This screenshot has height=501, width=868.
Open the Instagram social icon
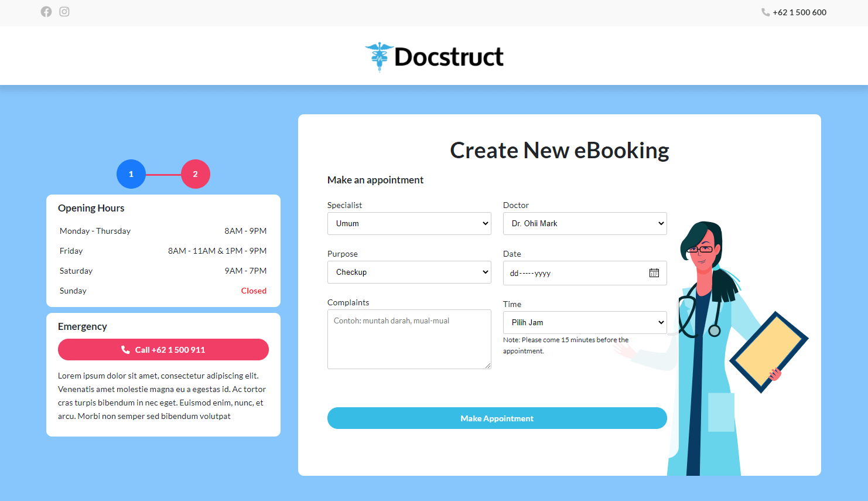point(64,12)
